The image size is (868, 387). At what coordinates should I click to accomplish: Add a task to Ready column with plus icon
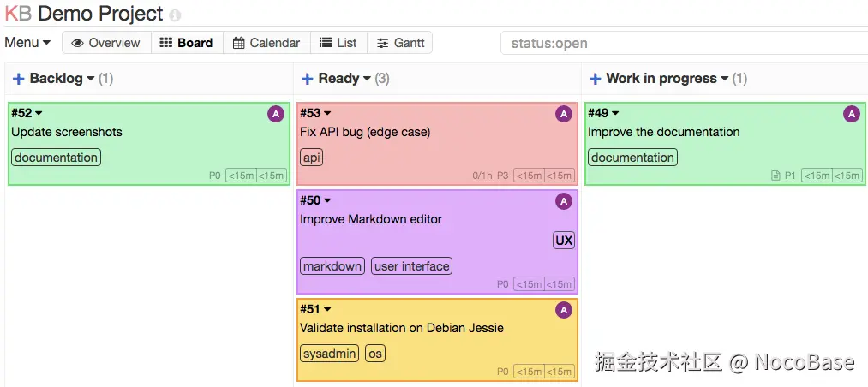tap(308, 79)
